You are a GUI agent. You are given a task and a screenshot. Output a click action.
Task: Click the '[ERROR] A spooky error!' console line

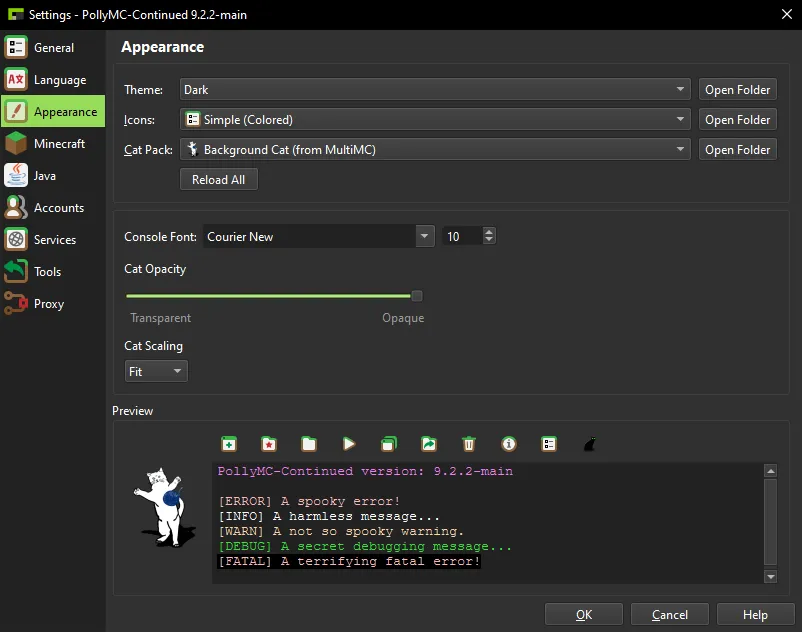pyautogui.click(x=309, y=501)
